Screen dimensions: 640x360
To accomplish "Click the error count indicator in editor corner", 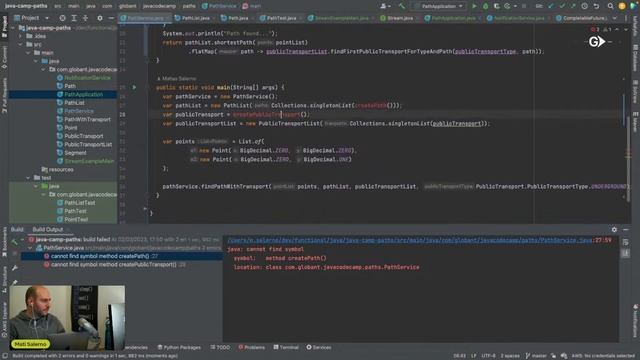I will pyautogui.click(x=595, y=29).
